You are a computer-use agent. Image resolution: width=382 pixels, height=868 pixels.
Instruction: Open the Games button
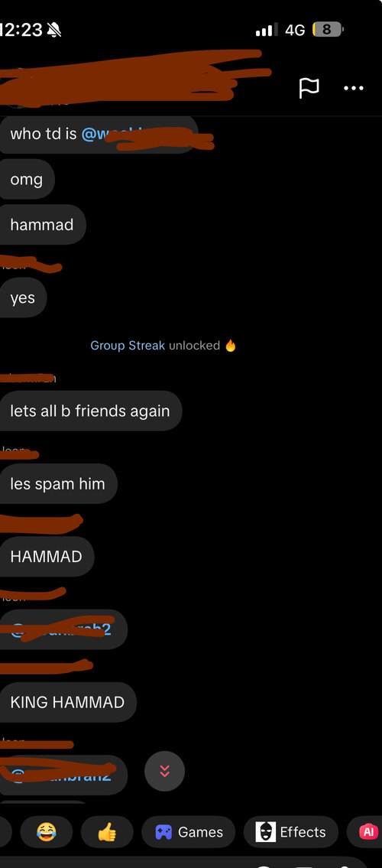click(x=189, y=832)
